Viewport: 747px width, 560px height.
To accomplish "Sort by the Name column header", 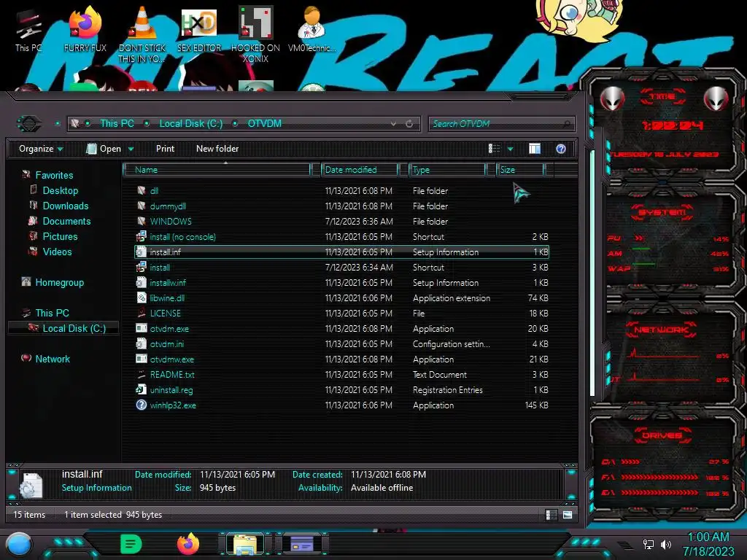I will [217, 170].
